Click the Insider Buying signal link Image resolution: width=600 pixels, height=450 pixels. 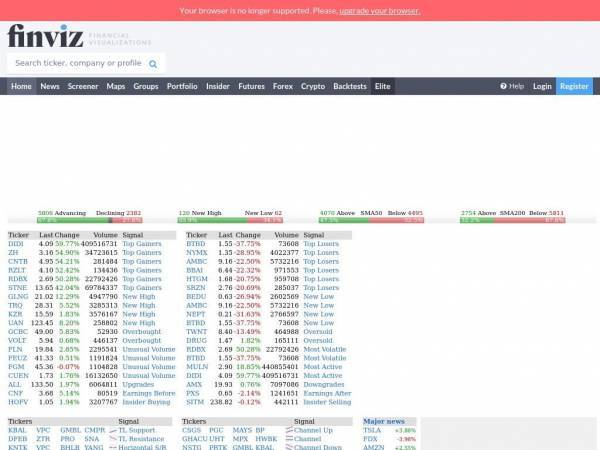(x=146, y=402)
